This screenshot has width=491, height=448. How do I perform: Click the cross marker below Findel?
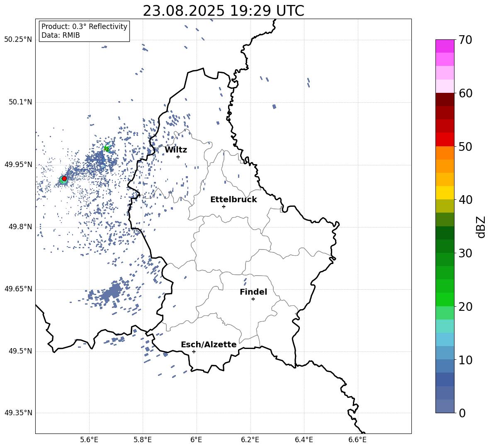tap(253, 299)
